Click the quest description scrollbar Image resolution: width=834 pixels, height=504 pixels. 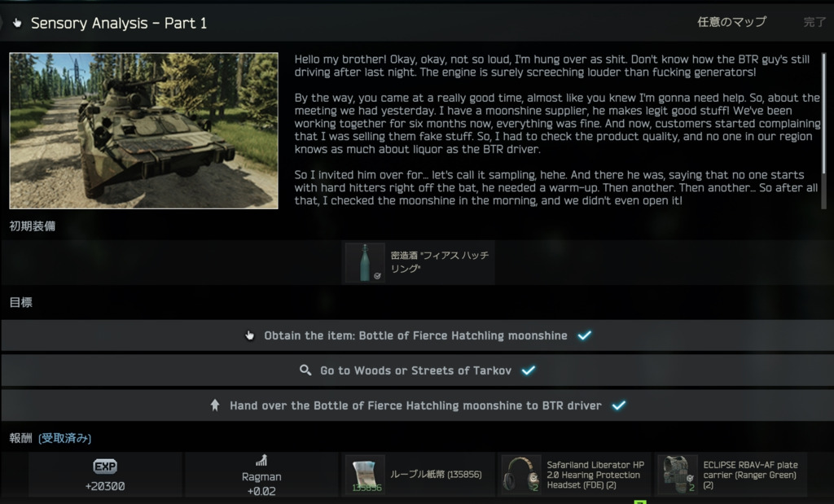(824, 113)
